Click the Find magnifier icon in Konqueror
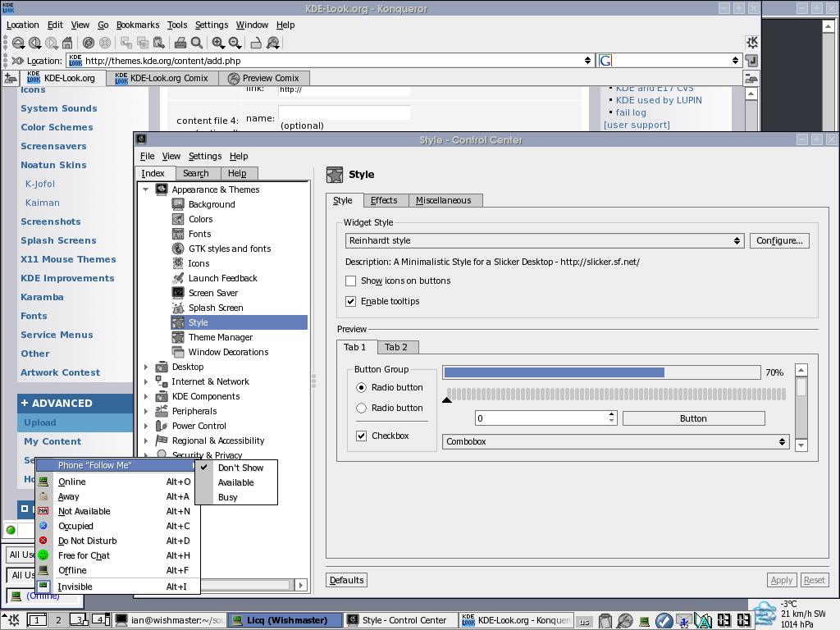 click(x=197, y=43)
